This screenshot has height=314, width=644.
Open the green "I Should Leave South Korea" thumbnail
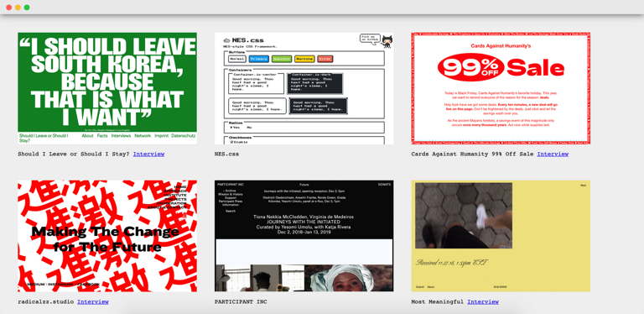pos(107,88)
